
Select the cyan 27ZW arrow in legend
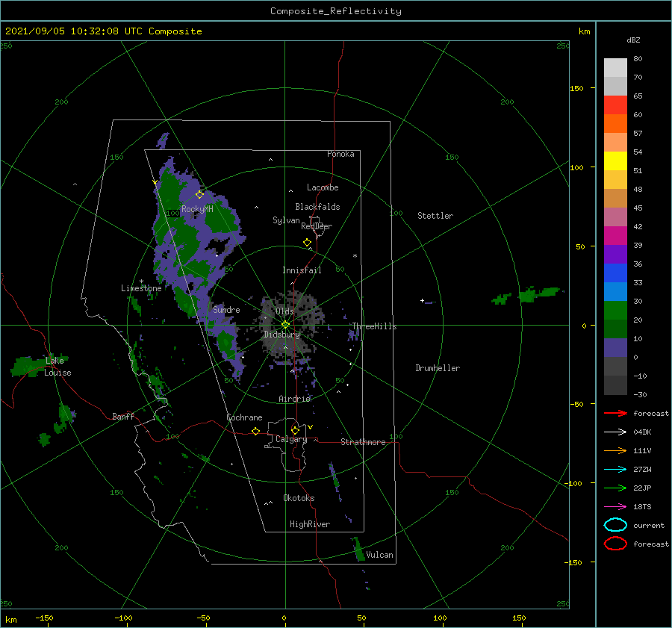tap(615, 470)
